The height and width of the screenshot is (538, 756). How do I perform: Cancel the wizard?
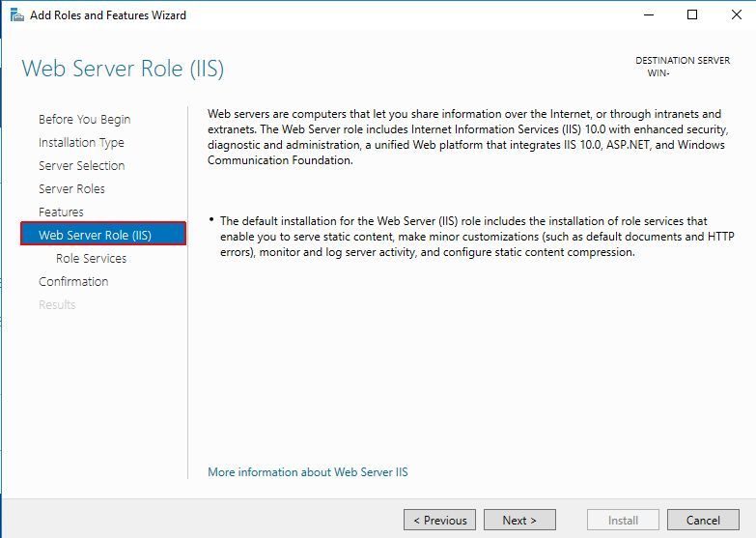[703, 520]
